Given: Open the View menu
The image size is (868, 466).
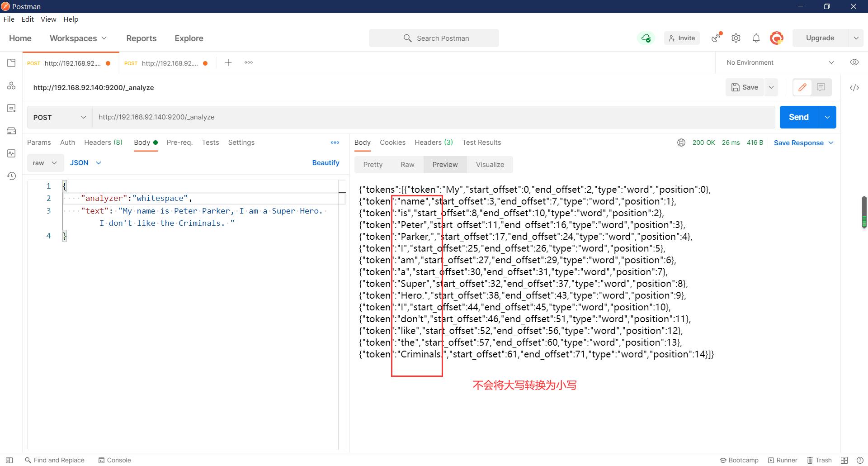Looking at the screenshot, I should pos(48,19).
